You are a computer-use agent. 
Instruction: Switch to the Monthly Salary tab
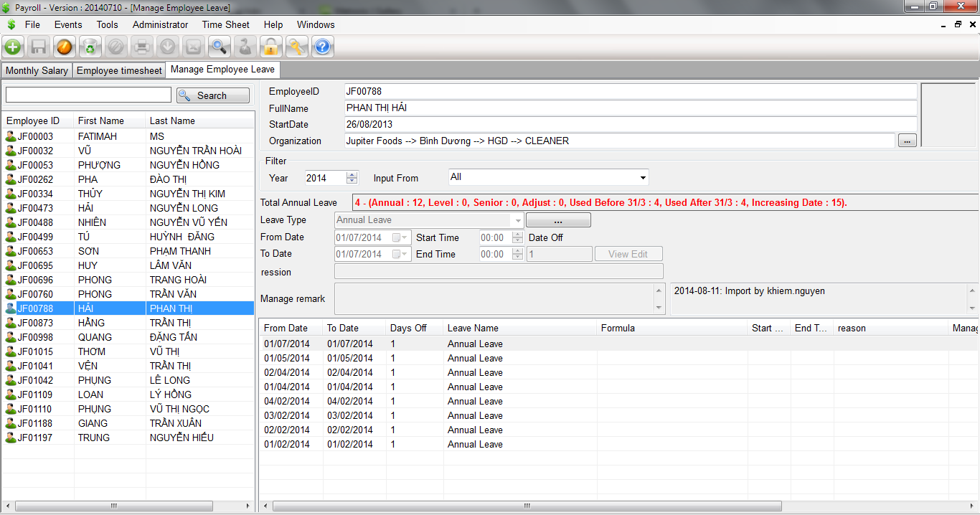click(37, 70)
